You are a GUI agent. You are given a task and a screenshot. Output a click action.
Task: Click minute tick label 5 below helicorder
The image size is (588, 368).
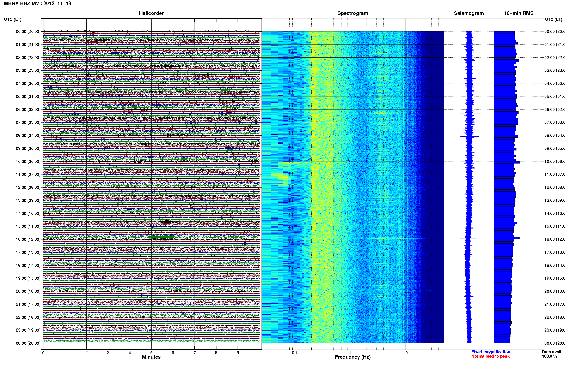click(151, 353)
